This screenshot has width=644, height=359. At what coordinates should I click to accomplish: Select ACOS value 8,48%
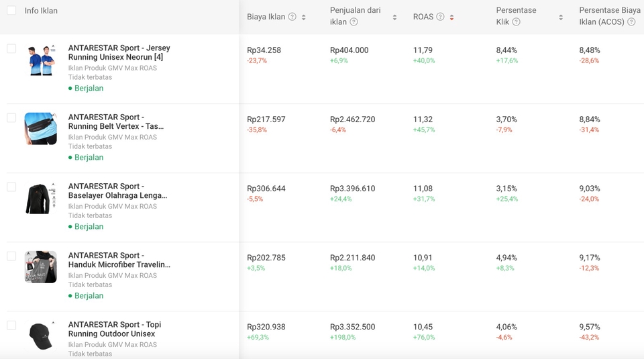(590, 50)
